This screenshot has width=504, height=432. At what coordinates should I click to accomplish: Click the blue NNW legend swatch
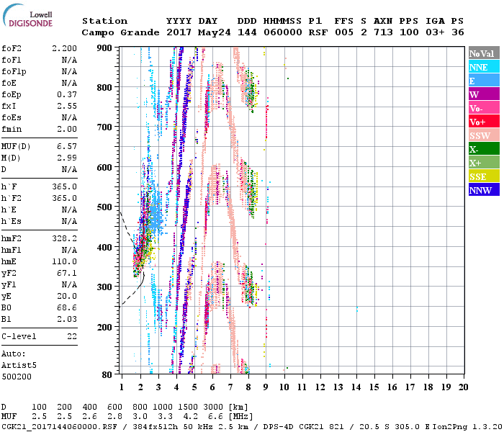tap(482, 190)
